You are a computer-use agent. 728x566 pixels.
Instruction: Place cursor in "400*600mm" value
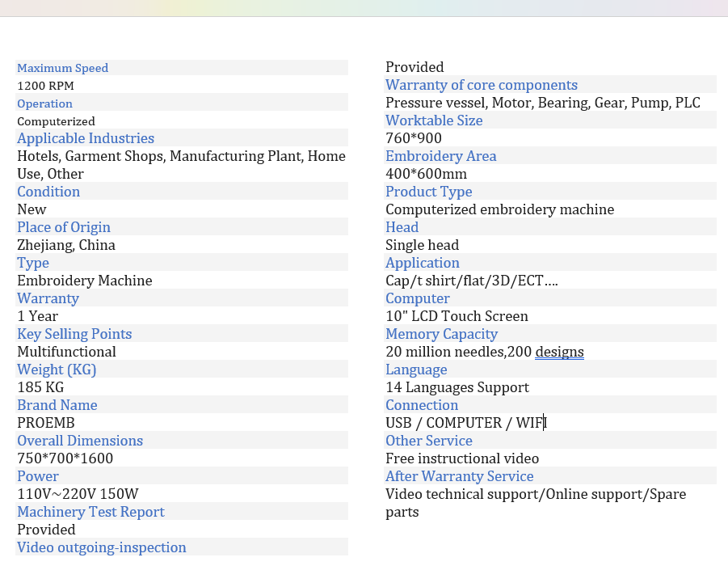426,174
